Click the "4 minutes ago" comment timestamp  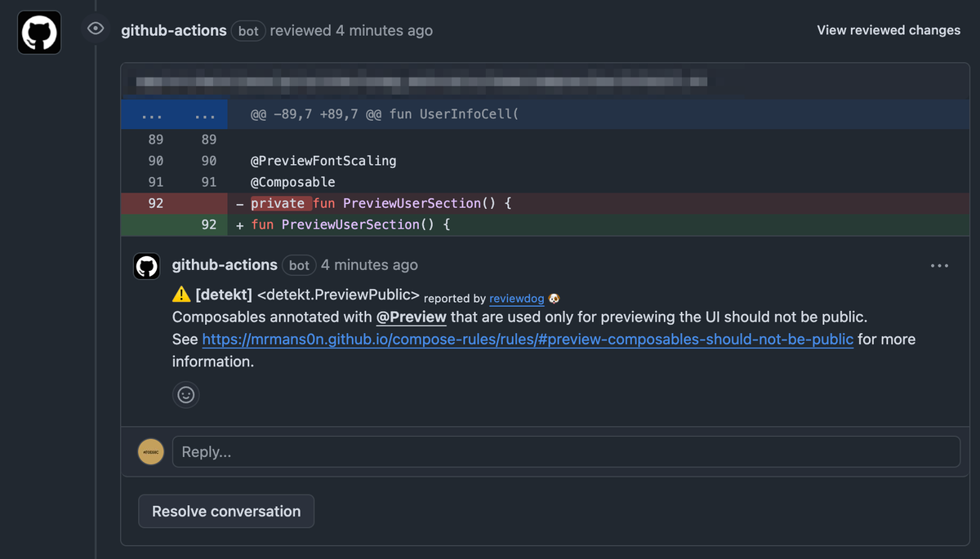tap(369, 265)
